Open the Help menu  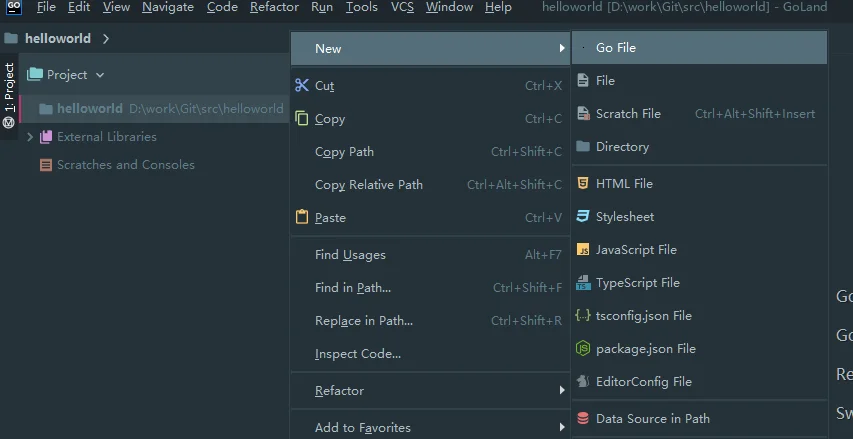[x=498, y=7]
